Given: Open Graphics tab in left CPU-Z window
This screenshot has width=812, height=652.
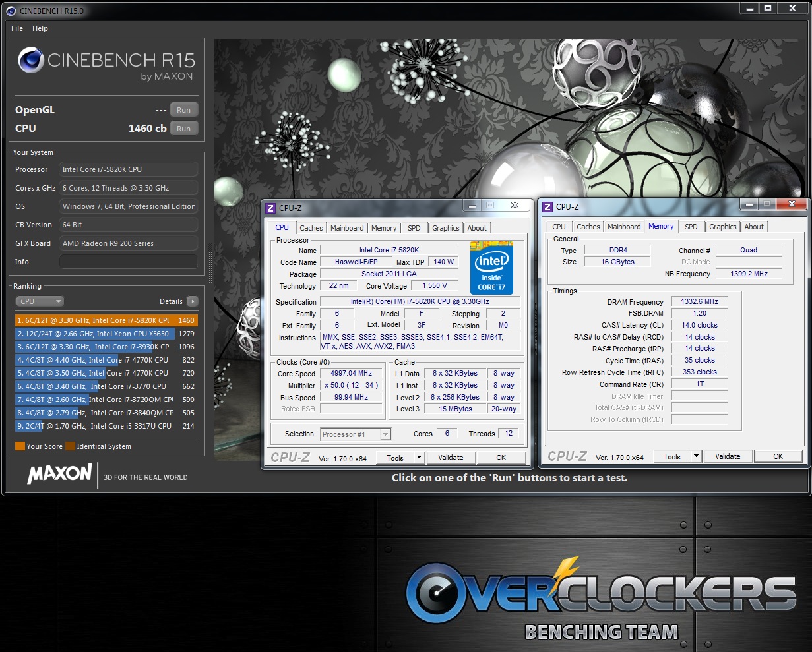Looking at the screenshot, I should click(446, 228).
